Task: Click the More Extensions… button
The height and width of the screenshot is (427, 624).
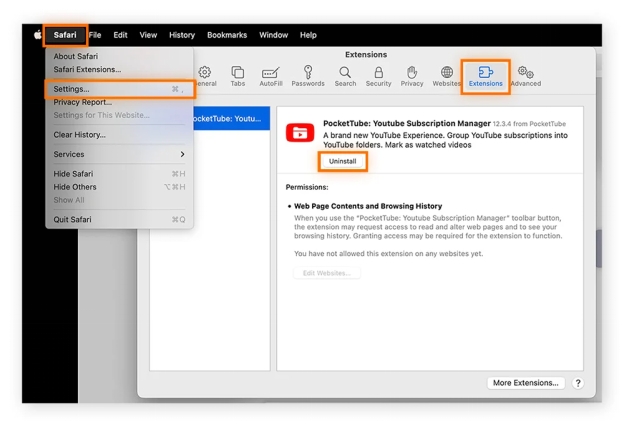Action: pos(526,383)
